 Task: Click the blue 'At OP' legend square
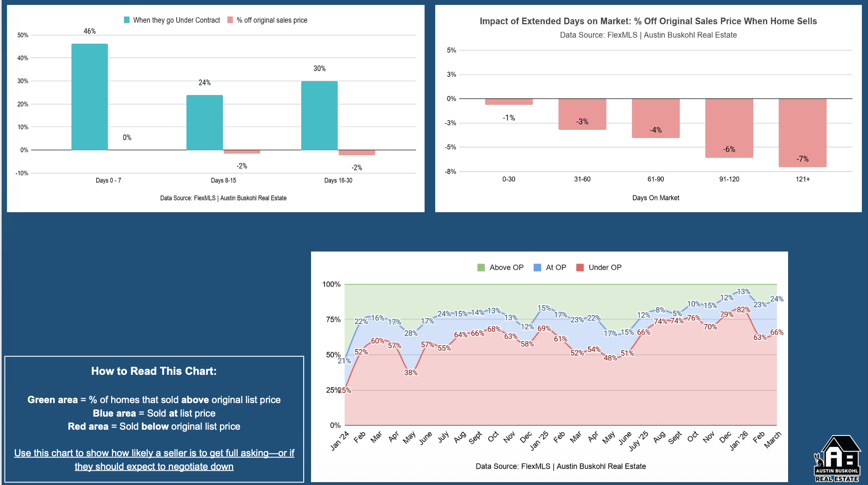537,267
